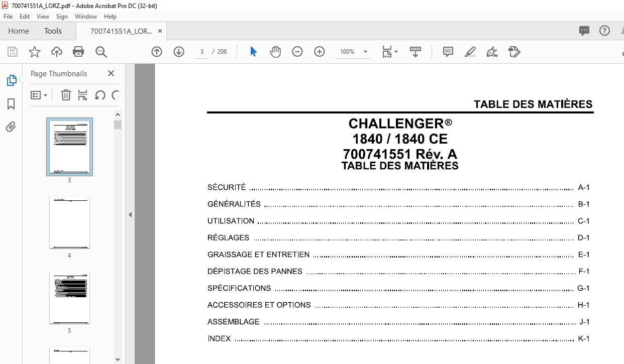The height and width of the screenshot is (364, 624).
Task: Select the page 4 thumbnail
Action: [x=69, y=222]
